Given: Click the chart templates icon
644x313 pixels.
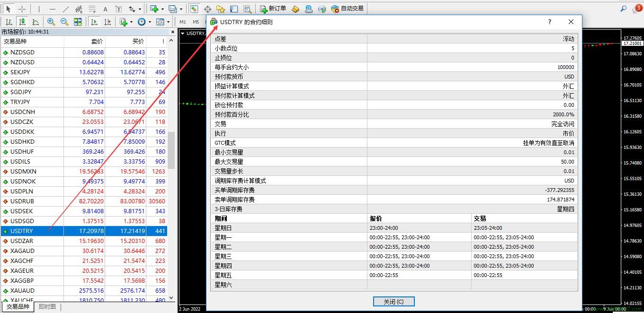Looking at the screenshot, I should click(x=160, y=22).
